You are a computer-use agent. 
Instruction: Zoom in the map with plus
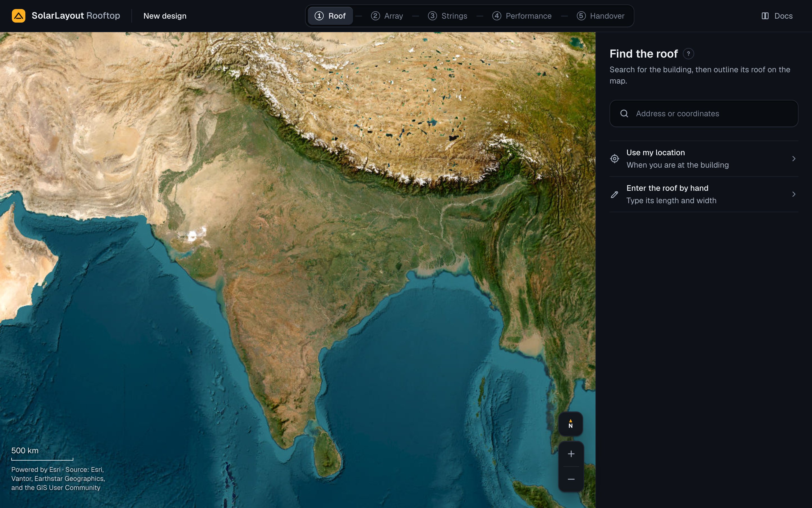571,454
